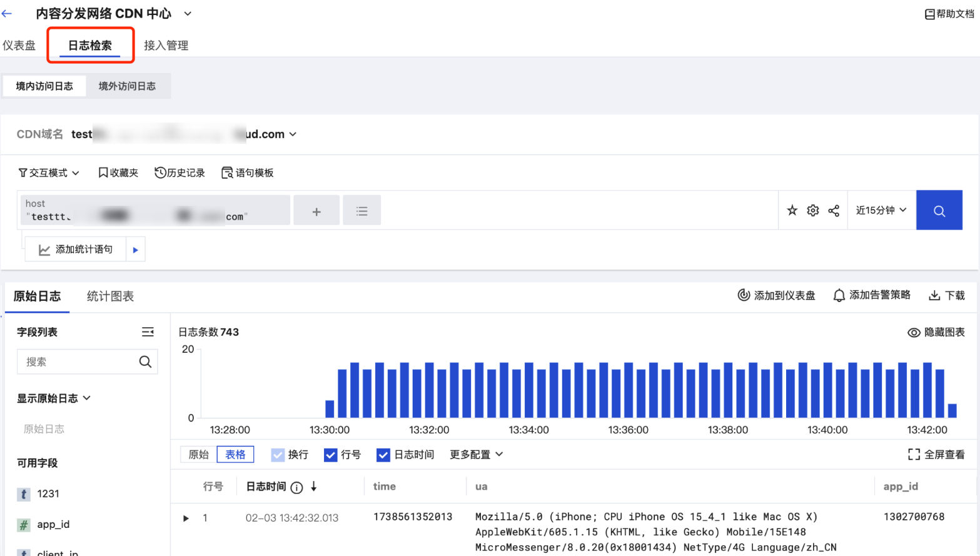Click the share icon in query bar
This screenshot has width=980, height=556.
coord(834,211)
